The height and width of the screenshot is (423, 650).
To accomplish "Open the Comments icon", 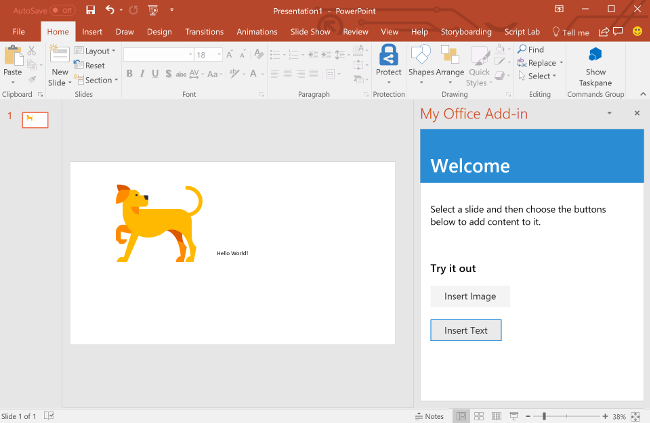I will (x=618, y=31).
